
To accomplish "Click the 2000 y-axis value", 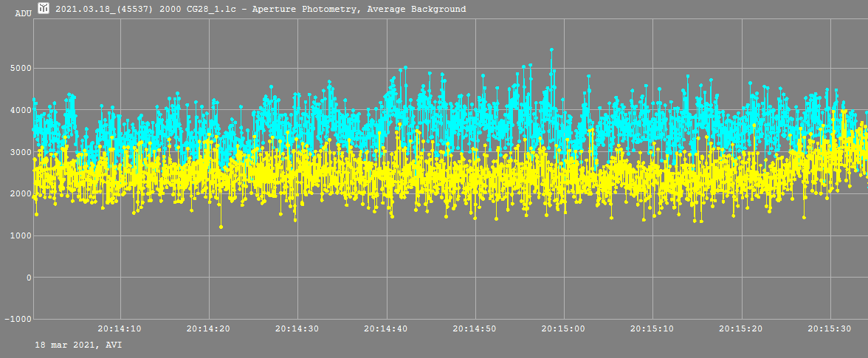I will pyautogui.click(x=20, y=193).
